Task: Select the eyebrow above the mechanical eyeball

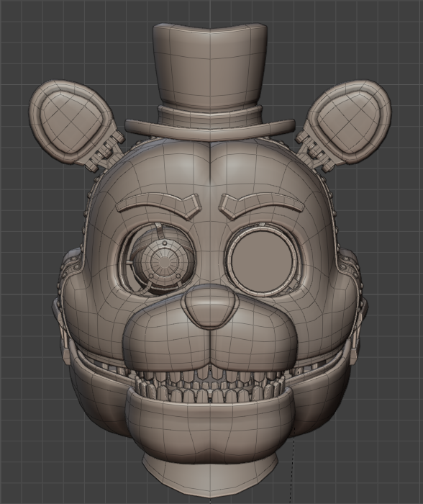Action: click(x=159, y=206)
